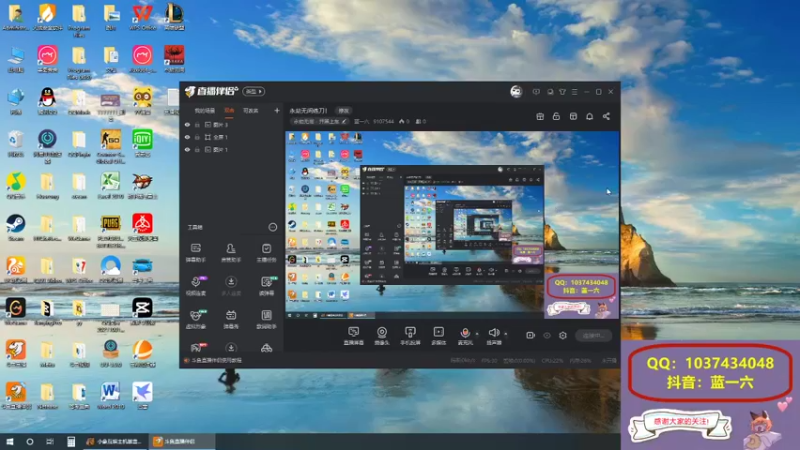This screenshot has height=450, width=800.
Task: Open the 弹幕助手 tool
Action: [196, 253]
